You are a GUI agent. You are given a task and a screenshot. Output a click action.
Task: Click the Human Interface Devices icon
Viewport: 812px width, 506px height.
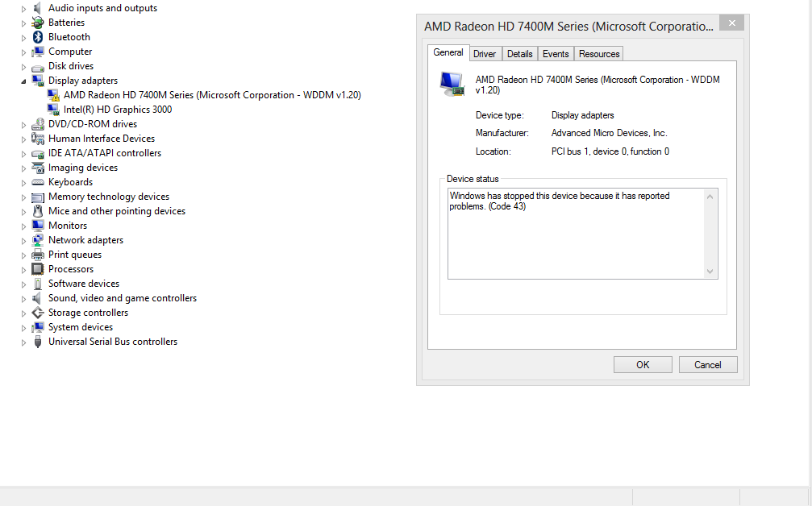tap(37, 139)
